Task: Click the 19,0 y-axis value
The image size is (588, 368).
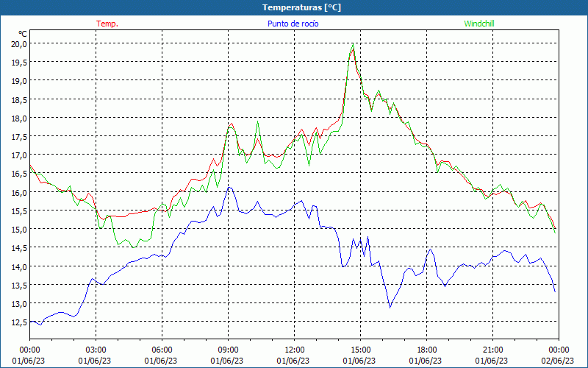Action: point(19,81)
